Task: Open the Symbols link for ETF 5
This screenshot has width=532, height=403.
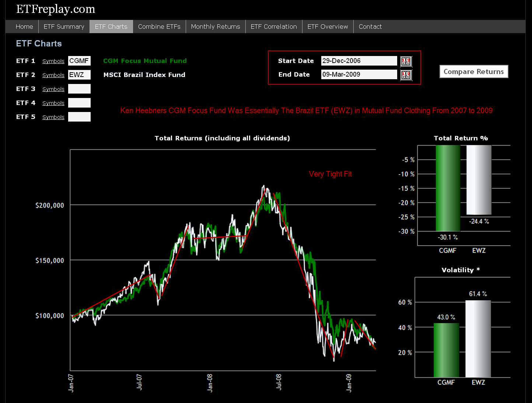Action: tap(53, 117)
